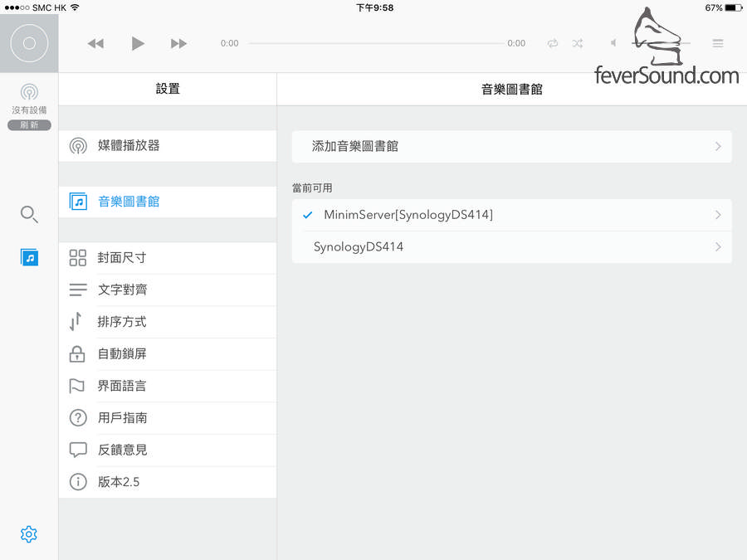Open the play queue list icon
The height and width of the screenshot is (560, 747).
pyautogui.click(x=718, y=43)
